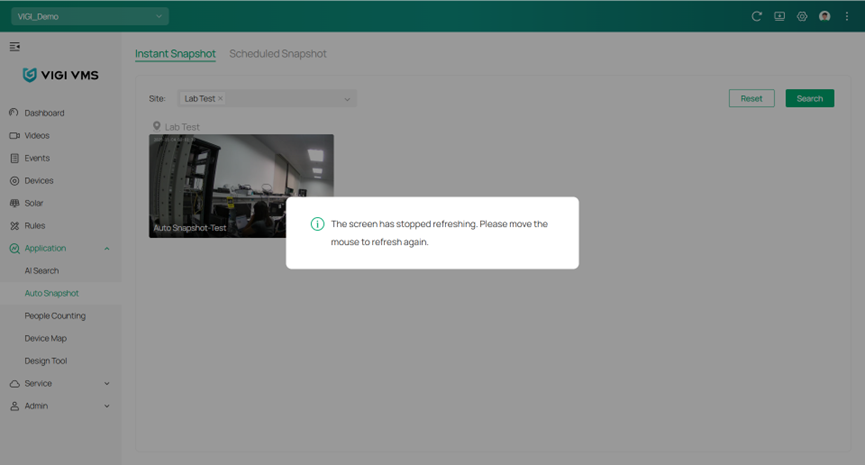Click the Application icon in sidebar
The height and width of the screenshot is (465, 865).
click(14, 248)
